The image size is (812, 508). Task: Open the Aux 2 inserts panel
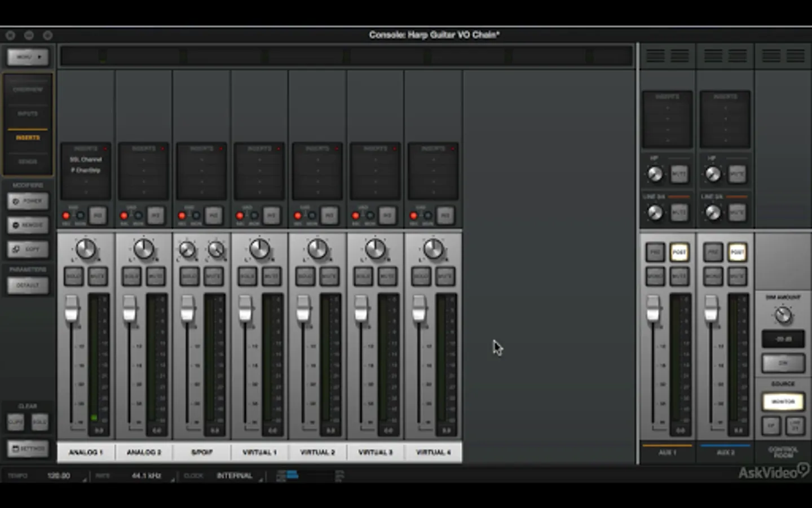click(x=725, y=120)
